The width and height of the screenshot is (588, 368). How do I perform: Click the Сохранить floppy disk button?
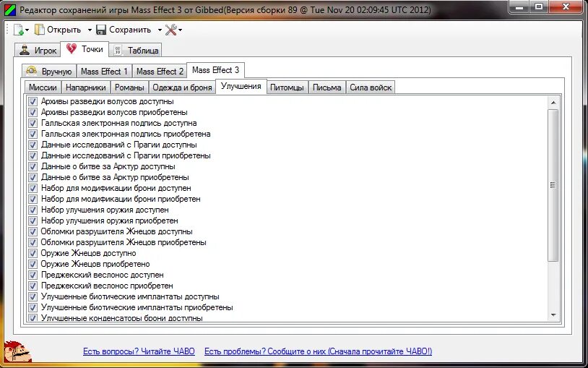[x=124, y=30]
